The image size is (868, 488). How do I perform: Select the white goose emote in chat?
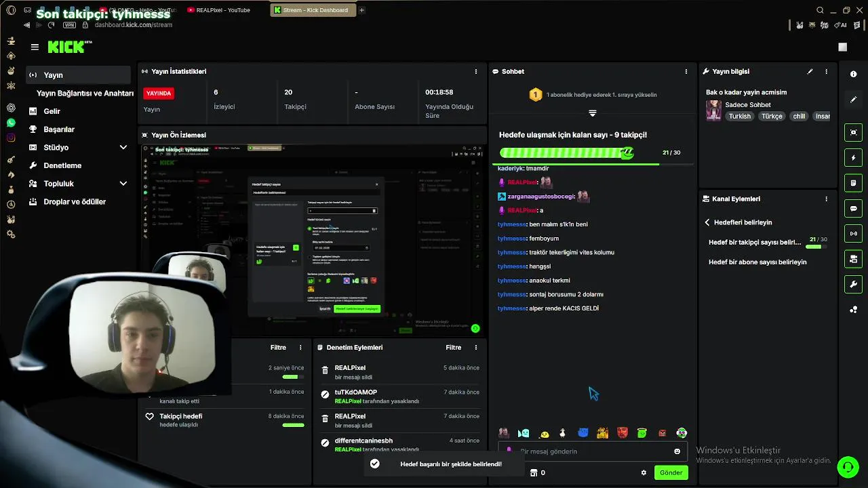[x=562, y=433]
